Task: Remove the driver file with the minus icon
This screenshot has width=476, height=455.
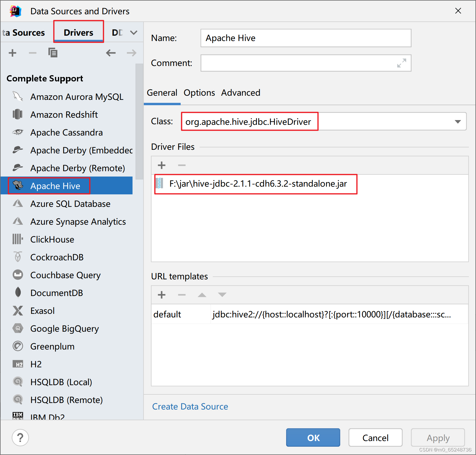Action: [182, 165]
